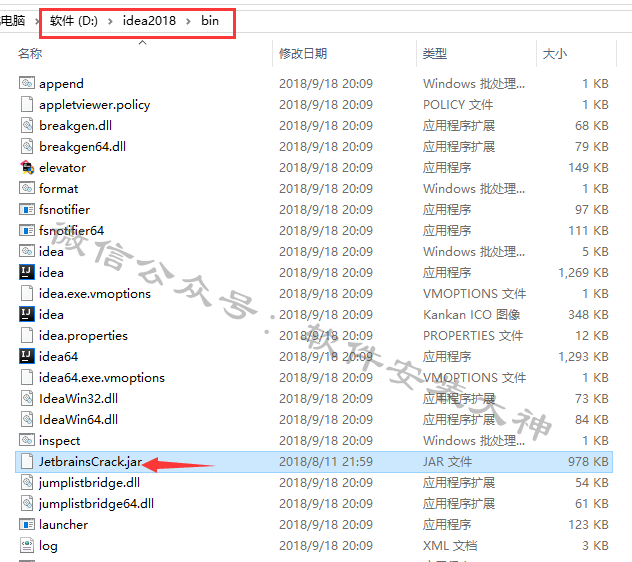Viewport: 632px width, 562px height.
Task: Select the file name elevator
Action: [62, 167]
